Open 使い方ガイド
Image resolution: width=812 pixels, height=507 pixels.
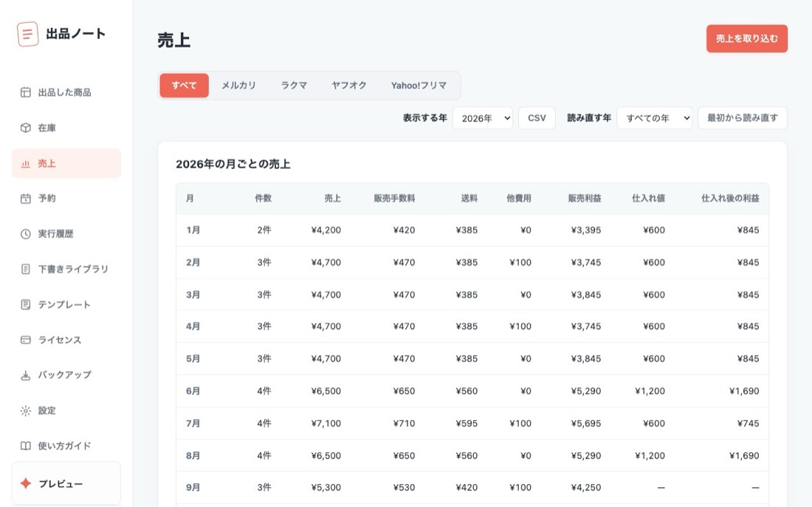[66, 446]
